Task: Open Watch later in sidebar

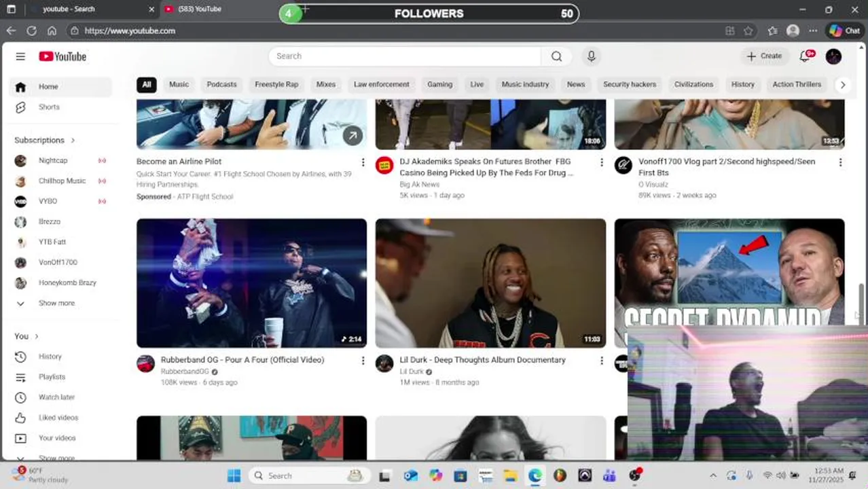Action: click(61, 397)
